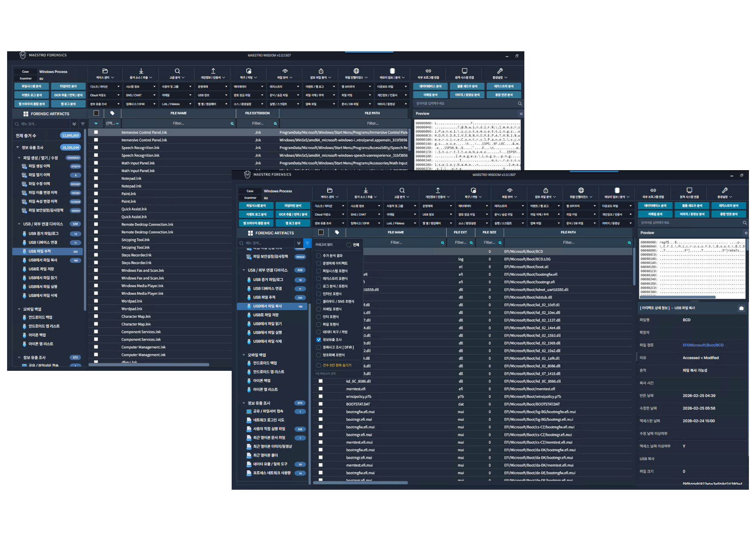Click the link-chain 외부 프로그램 연결 icon in the front window

(x=653, y=190)
